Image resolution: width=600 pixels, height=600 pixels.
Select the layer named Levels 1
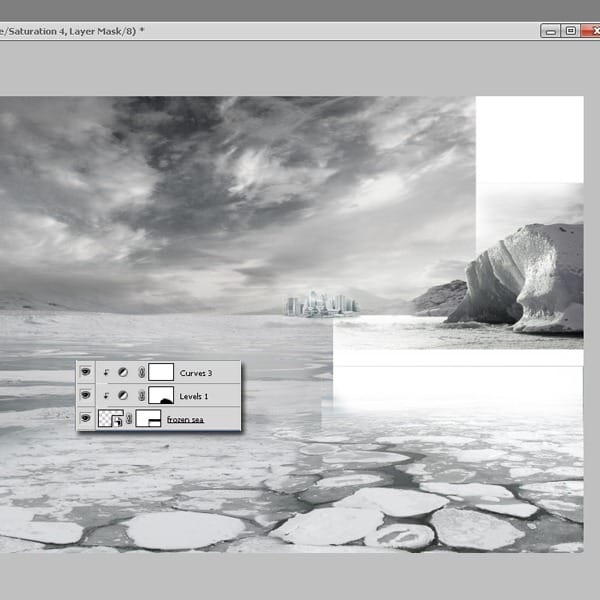pos(194,396)
